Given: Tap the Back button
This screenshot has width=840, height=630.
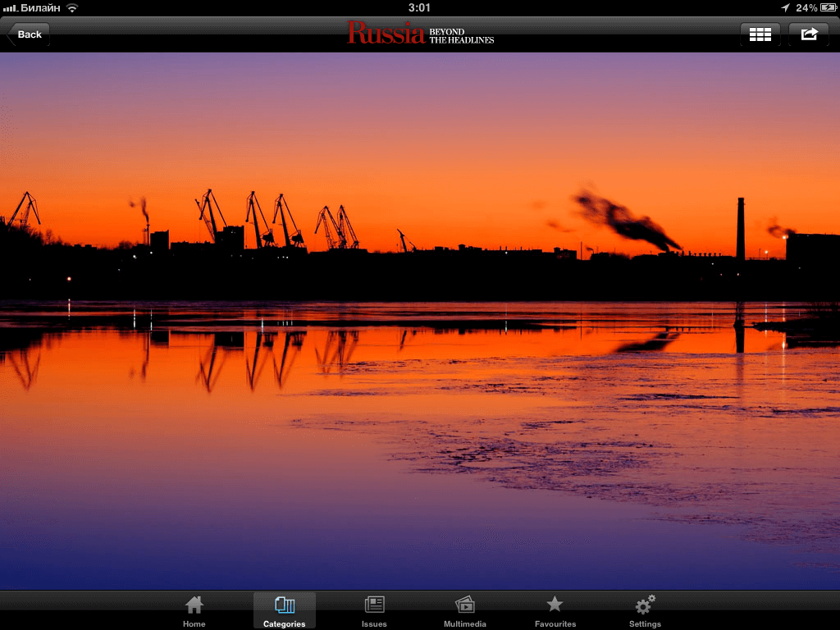Looking at the screenshot, I should (x=29, y=34).
